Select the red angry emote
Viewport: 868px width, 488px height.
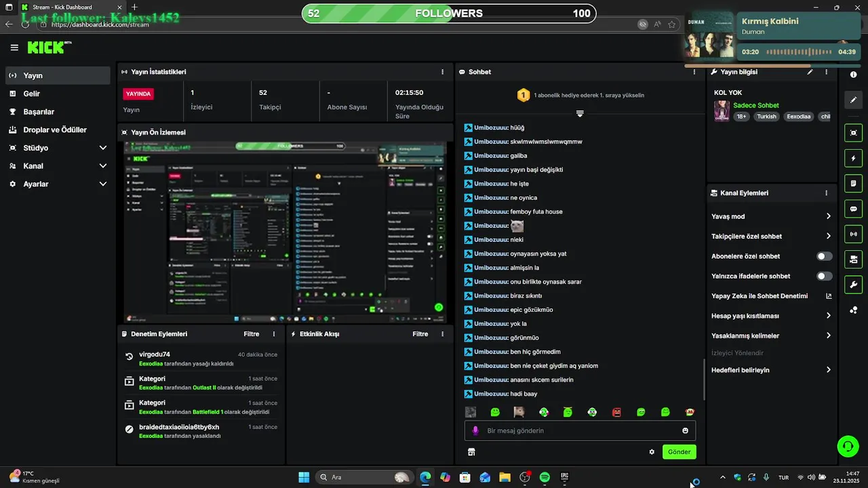click(x=616, y=412)
